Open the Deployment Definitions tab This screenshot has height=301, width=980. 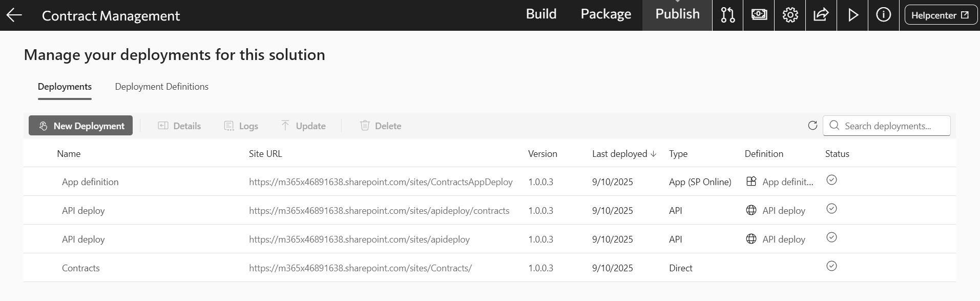click(161, 87)
